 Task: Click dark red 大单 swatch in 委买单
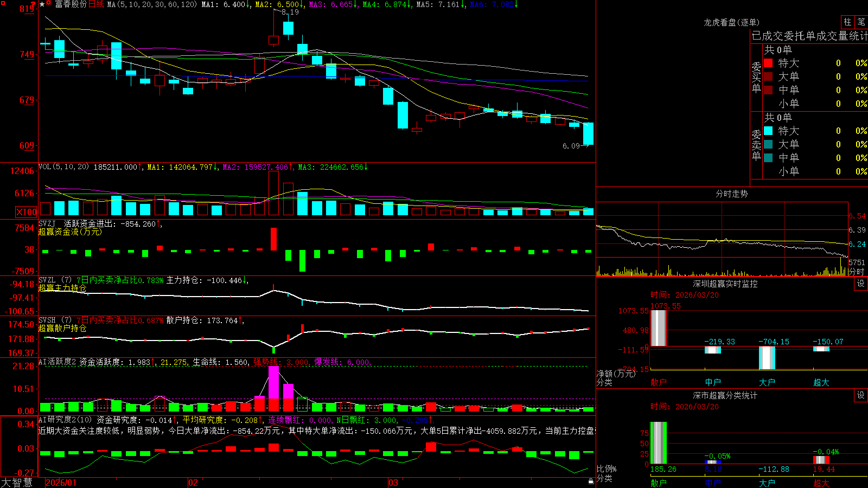point(768,76)
